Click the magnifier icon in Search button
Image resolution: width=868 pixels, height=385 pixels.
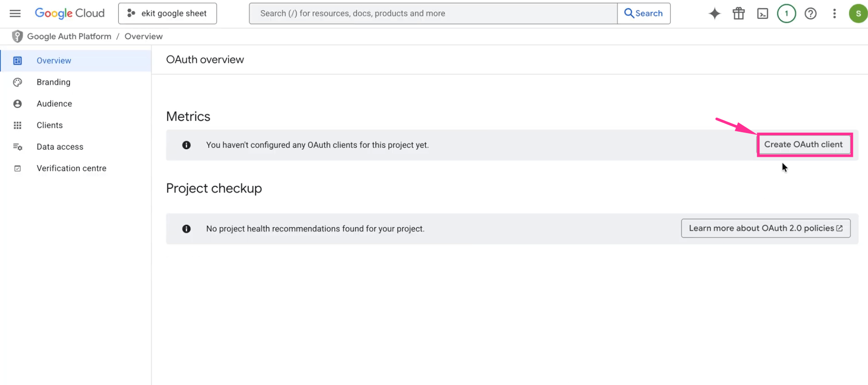pyautogui.click(x=629, y=13)
